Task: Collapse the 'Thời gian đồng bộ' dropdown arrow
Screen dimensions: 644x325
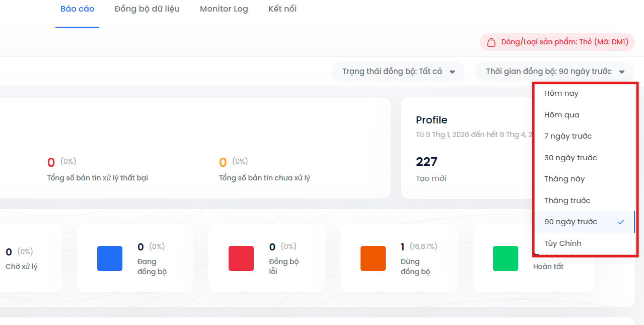Action: 622,72
